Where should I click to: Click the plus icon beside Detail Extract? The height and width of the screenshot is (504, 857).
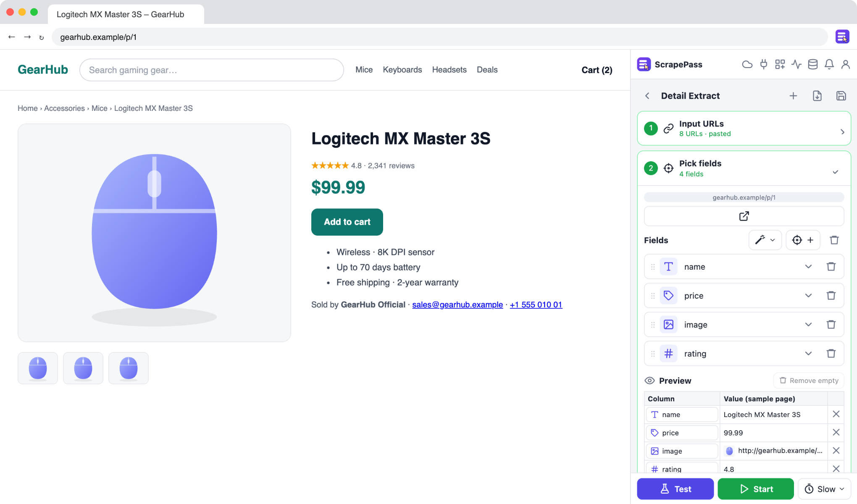tap(793, 96)
